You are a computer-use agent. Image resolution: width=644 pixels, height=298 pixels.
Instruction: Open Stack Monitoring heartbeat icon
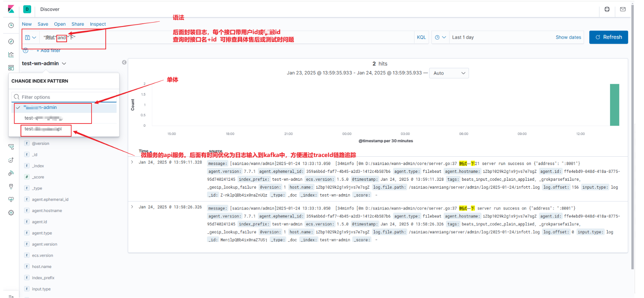[11, 199]
